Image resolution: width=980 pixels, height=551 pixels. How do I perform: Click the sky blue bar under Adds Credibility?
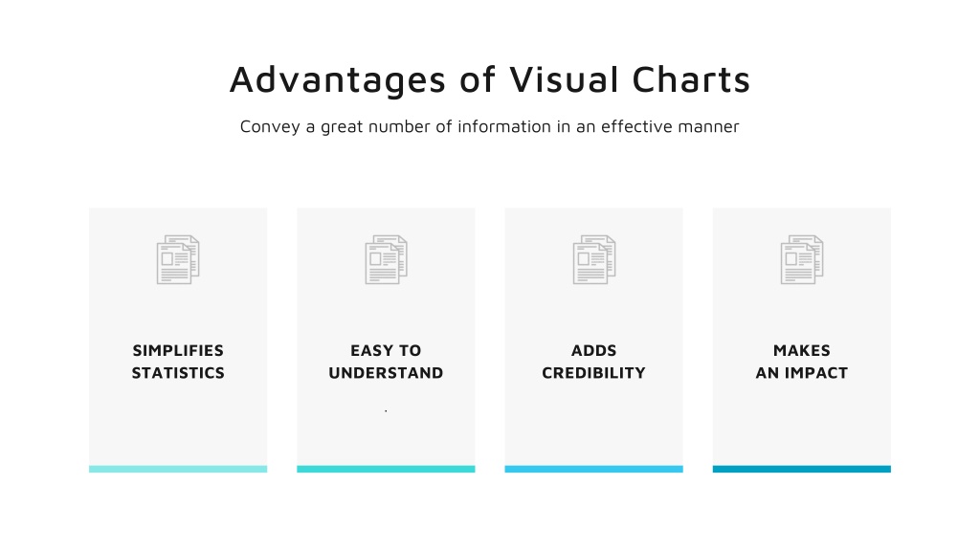pos(593,469)
